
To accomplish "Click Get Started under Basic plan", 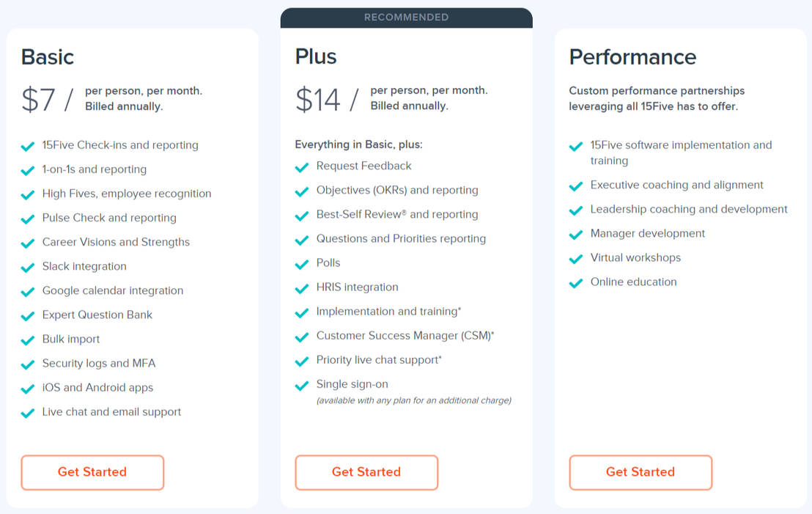I will click(x=92, y=472).
